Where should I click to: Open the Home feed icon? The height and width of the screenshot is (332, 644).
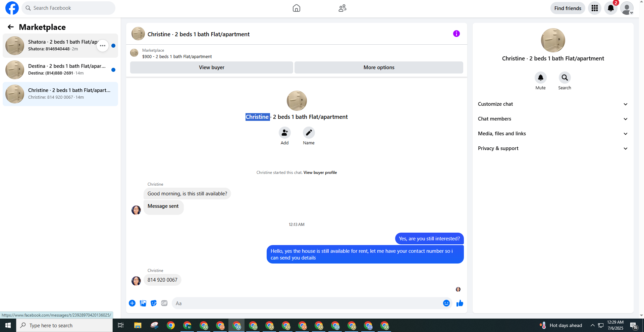click(x=297, y=8)
